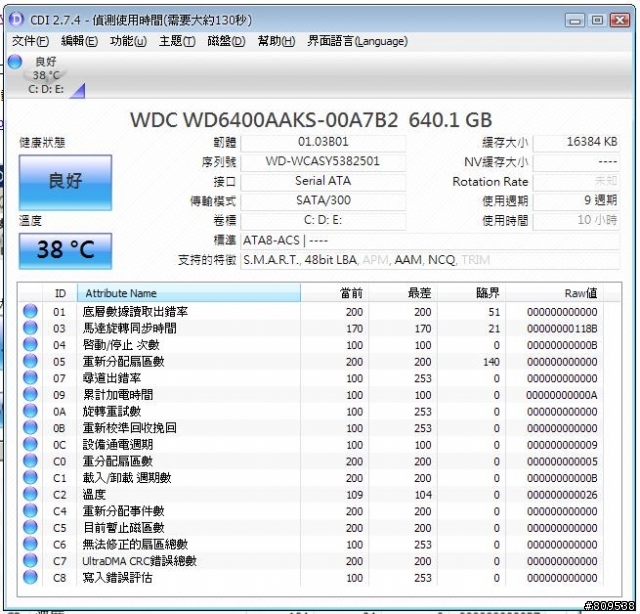This screenshot has width=640, height=614.
Task: Click status orb for attribute 0C
Action: [30, 444]
